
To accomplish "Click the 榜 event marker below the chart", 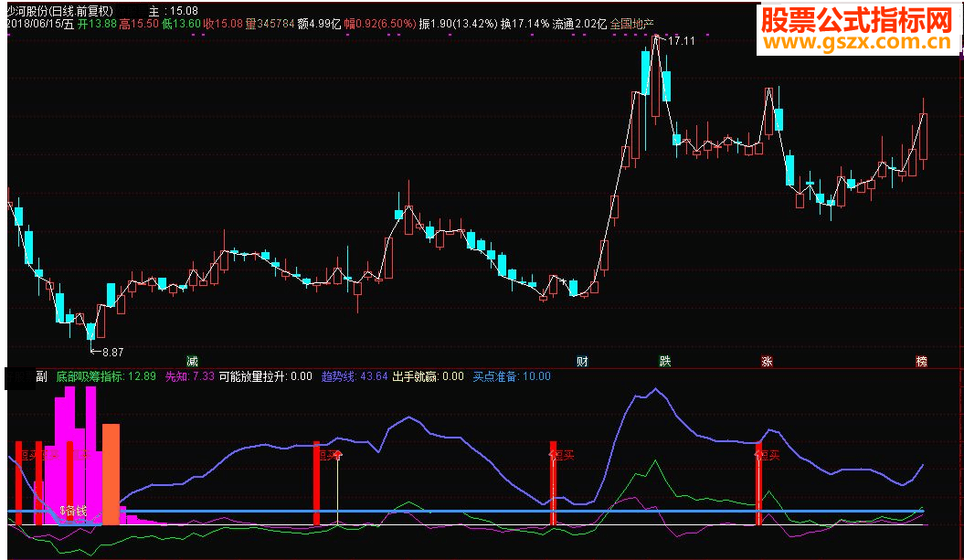I will click(921, 362).
